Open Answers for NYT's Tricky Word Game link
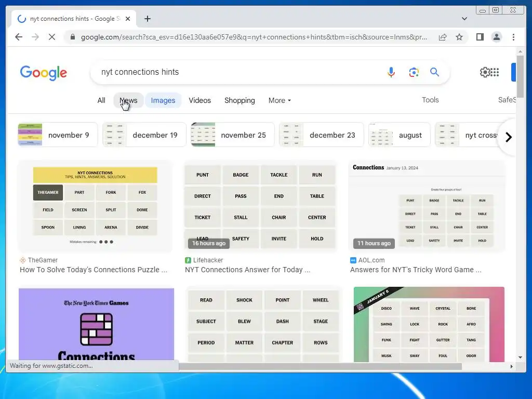The height and width of the screenshot is (399, 532). (x=416, y=270)
